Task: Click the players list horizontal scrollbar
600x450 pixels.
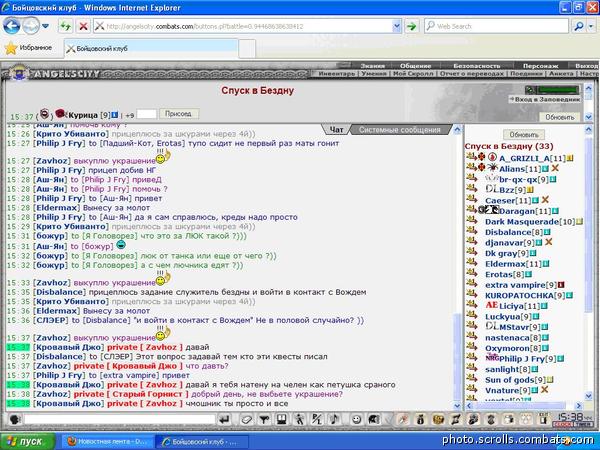Action: point(523,405)
